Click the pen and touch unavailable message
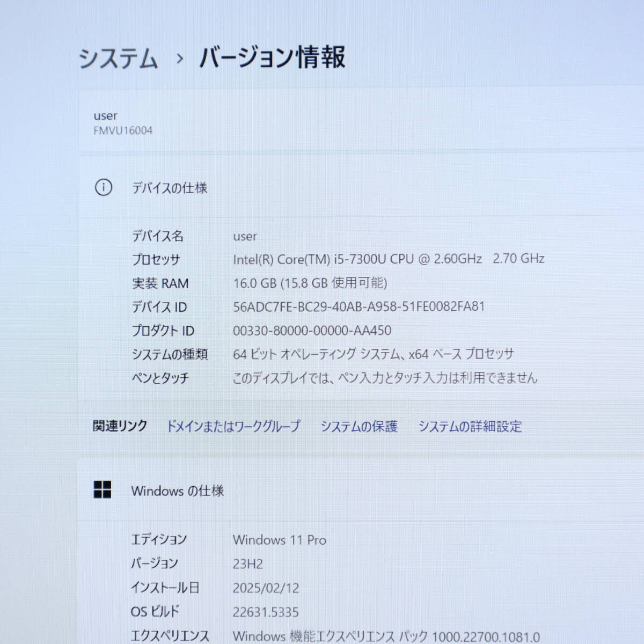Image resolution: width=644 pixels, height=644 pixels. [x=385, y=378]
